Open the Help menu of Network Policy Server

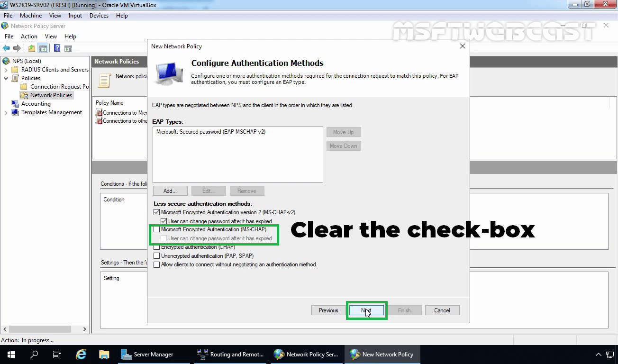click(70, 36)
